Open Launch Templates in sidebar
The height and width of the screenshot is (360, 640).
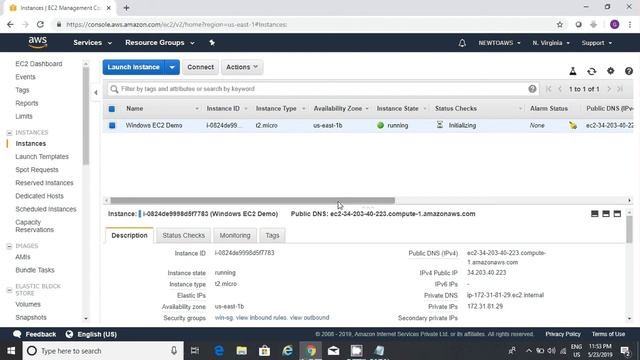[42, 157]
